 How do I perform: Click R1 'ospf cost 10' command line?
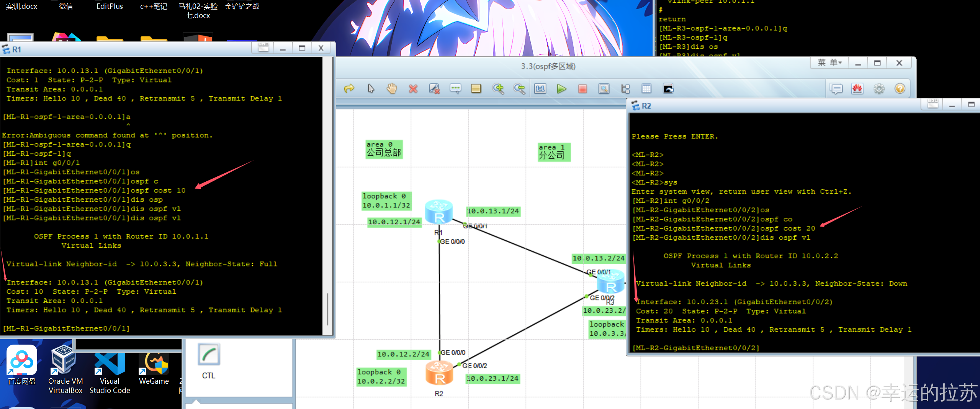[x=94, y=191]
